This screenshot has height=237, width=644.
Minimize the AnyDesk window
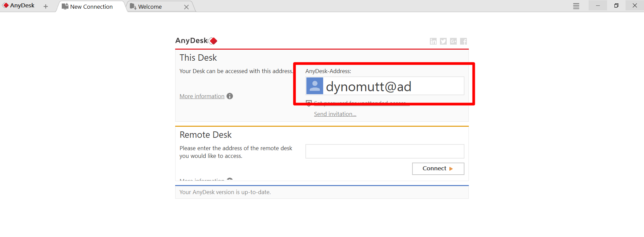click(x=598, y=6)
